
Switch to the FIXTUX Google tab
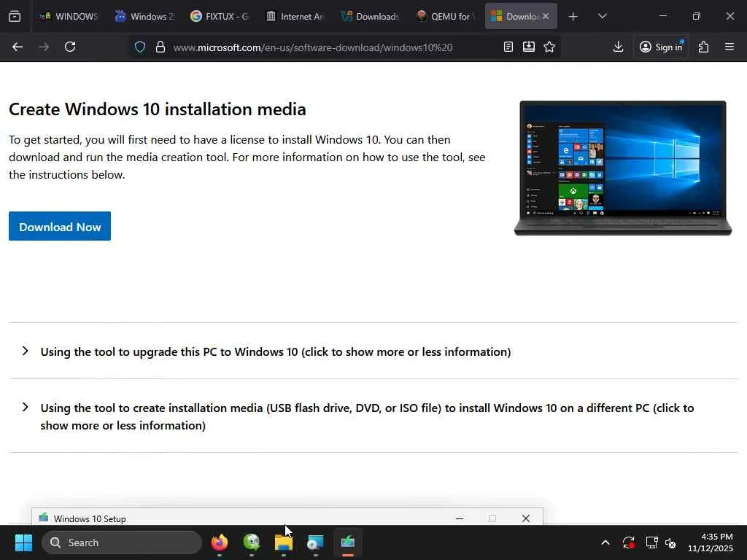[x=220, y=17]
